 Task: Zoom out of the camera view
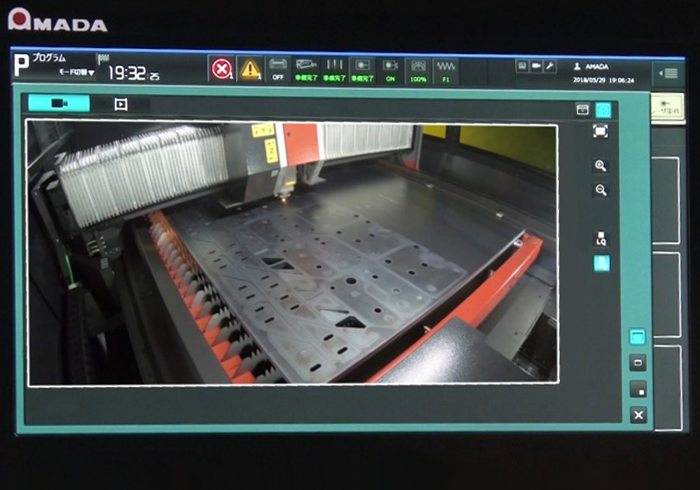[x=601, y=190]
